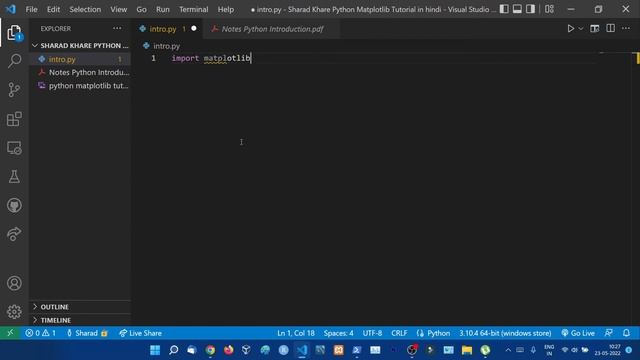Run Python file with play button
Screen dimensions: 640x360
[x=570, y=29]
